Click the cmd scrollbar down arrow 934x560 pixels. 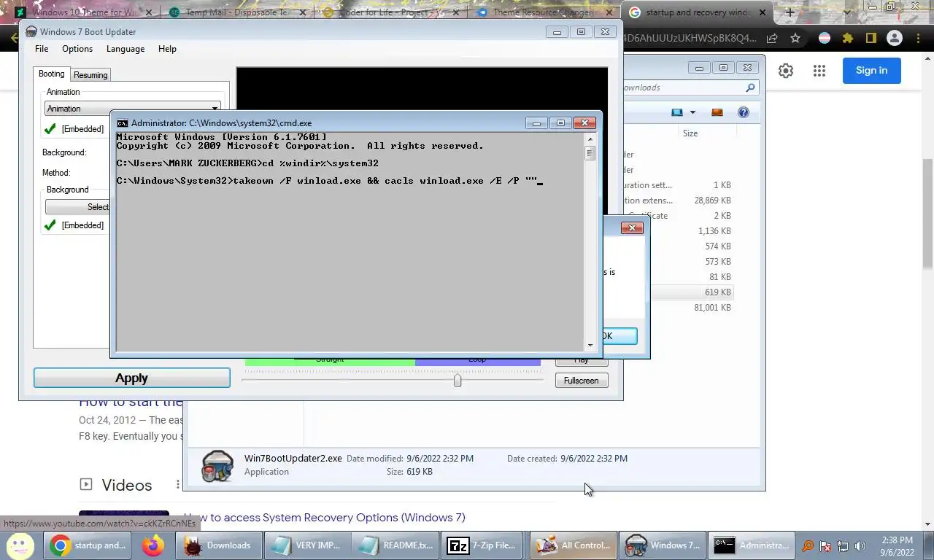[590, 346]
